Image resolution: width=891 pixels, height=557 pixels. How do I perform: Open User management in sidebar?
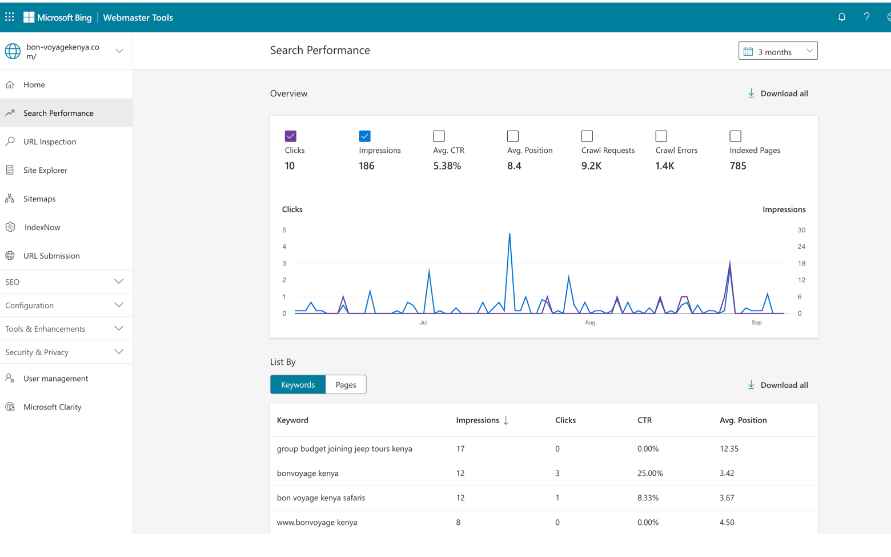(55, 379)
